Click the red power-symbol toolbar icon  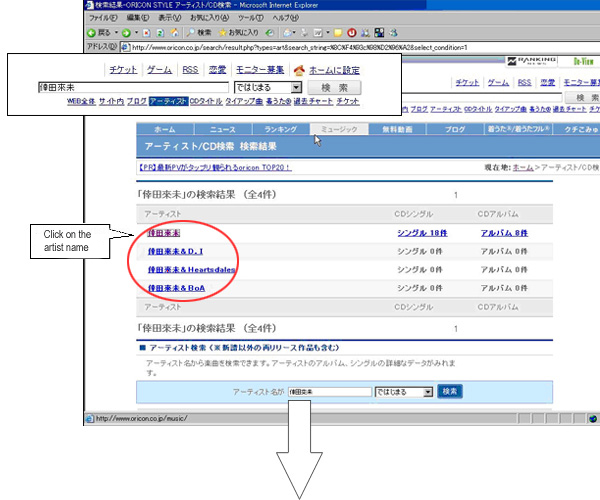352,33
